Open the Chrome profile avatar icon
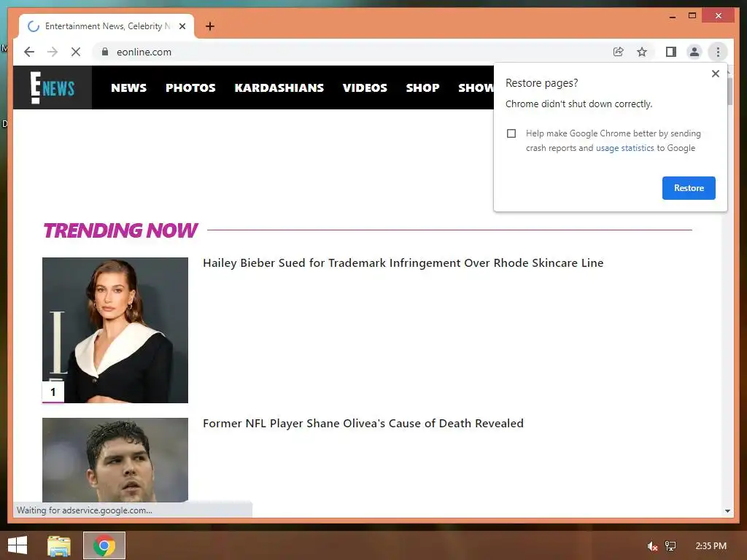 pos(694,52)
